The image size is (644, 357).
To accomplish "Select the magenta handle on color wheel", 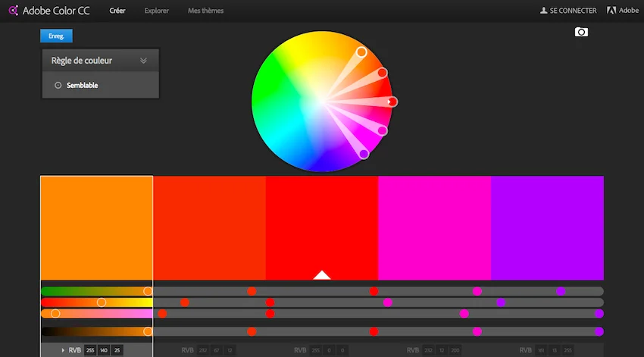I will [383, 130].
